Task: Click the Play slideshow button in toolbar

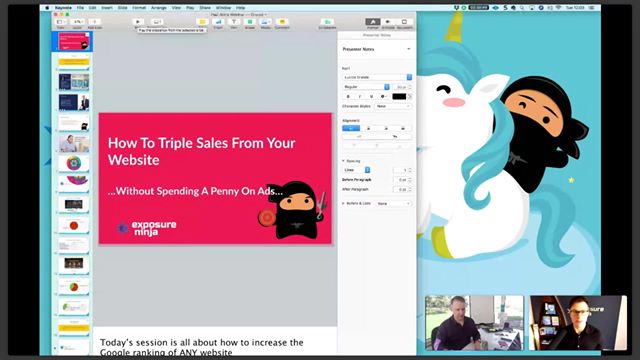Action: [138, 22]
